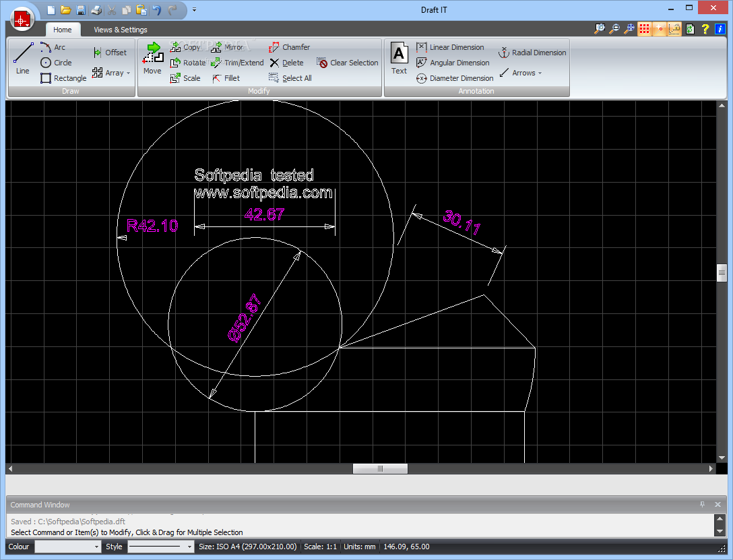733x560 pixels.
Task: Activate the Offset tool
Action: [109, 53]
